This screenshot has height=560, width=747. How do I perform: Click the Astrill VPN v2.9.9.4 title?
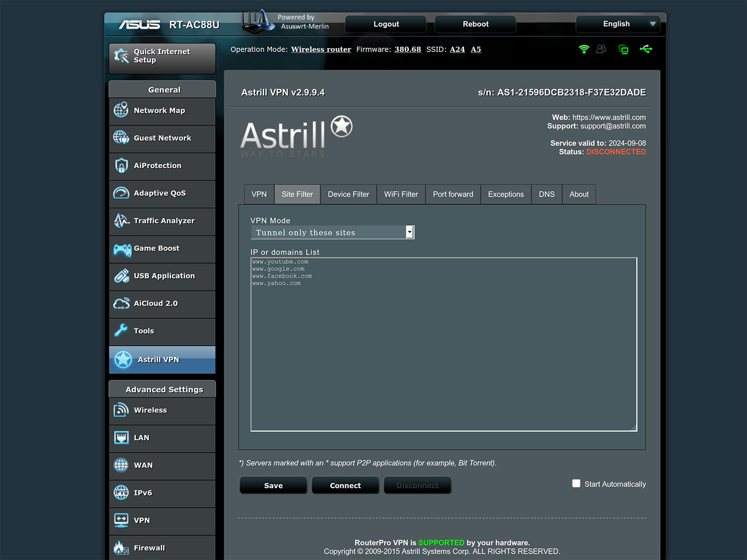coord(283,92)
